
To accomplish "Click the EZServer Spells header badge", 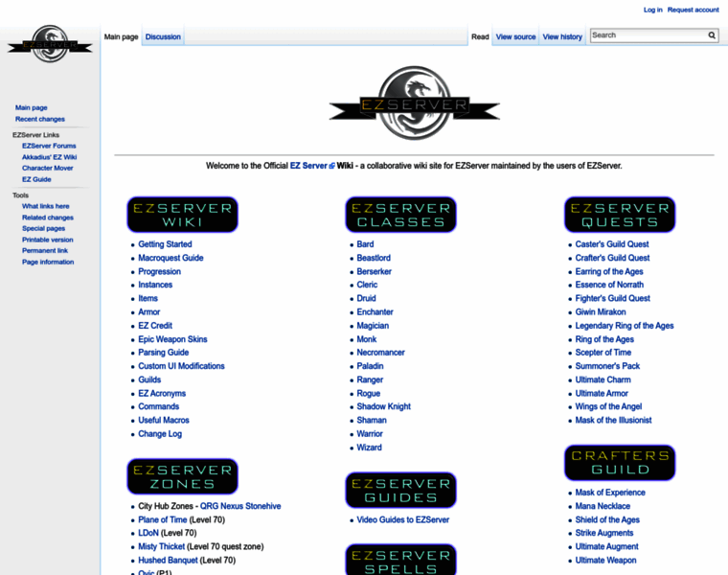I will [x=400, y=560].
